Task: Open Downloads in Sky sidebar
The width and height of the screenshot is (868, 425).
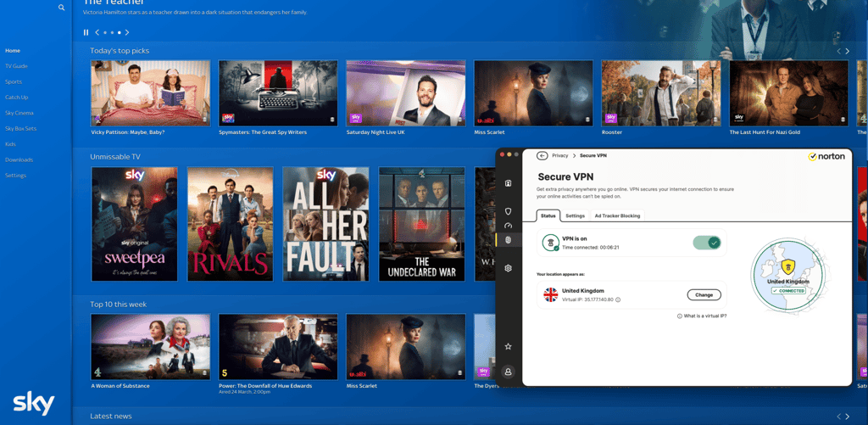Action: [19, 159]
